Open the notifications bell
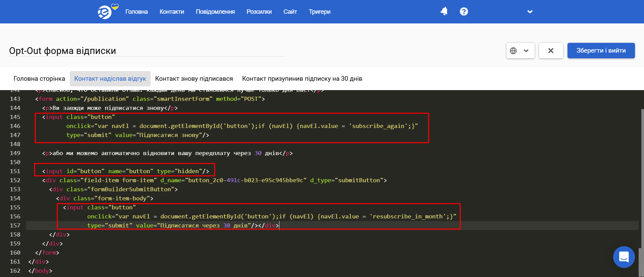 click(x=444, y=11)
